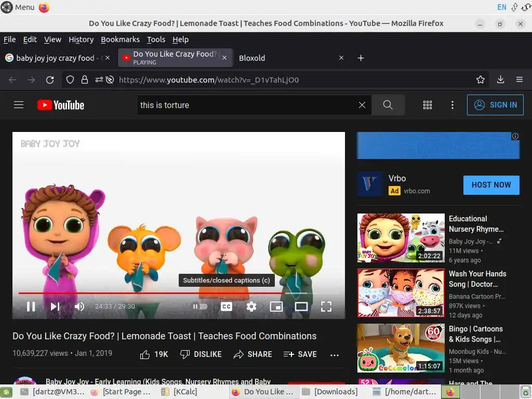532x399 pixels.
Task: Click the SIGN IN button
Action: tap(495, 105)
